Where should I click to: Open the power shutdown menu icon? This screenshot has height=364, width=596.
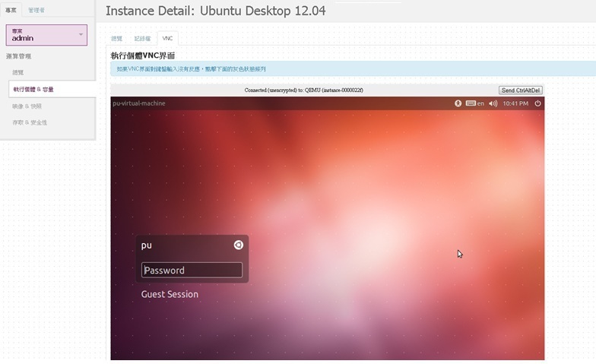537,103
